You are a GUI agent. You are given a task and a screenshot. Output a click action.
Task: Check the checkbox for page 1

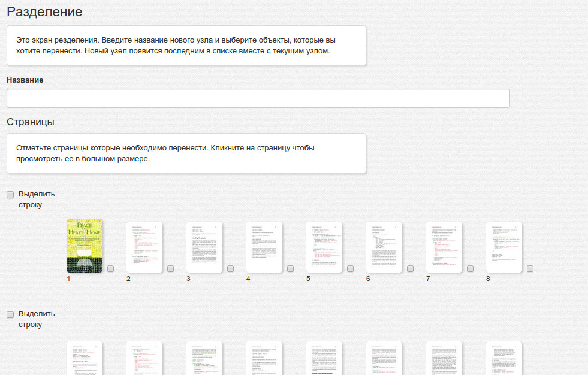111,269
